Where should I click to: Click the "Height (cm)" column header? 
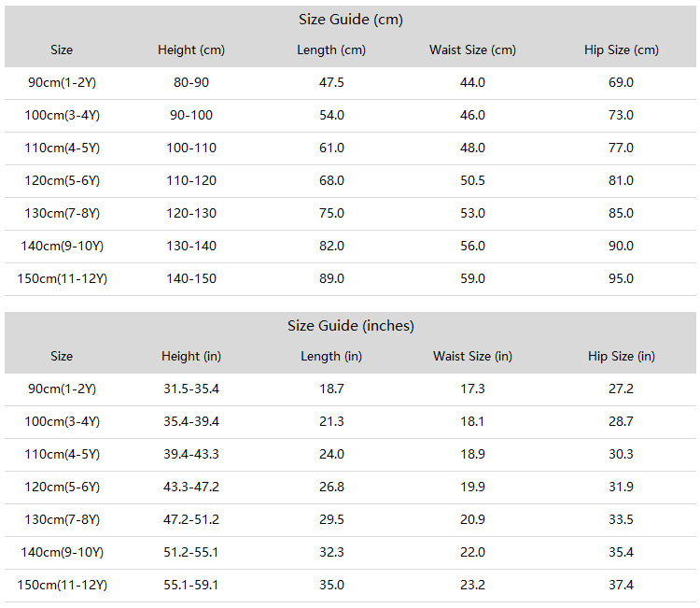(191, 50)
